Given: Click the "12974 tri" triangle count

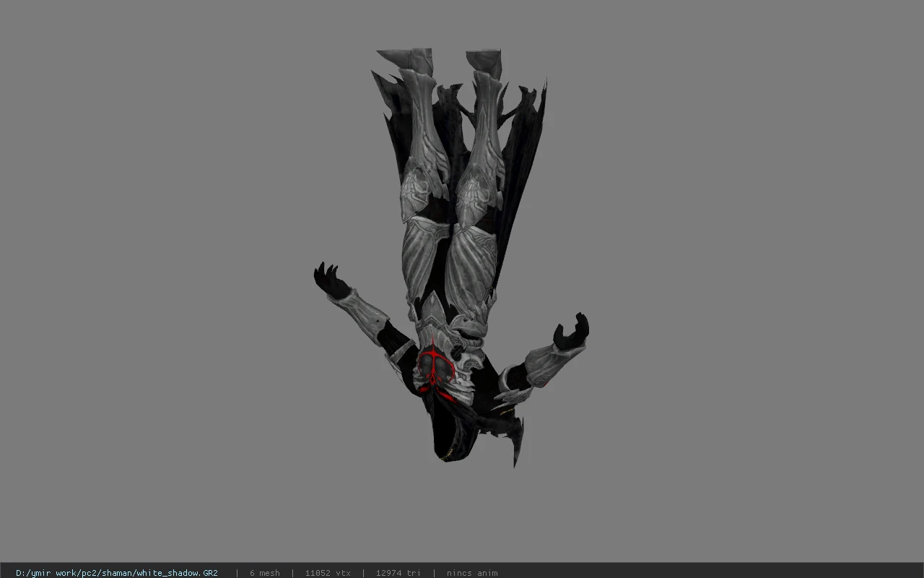Looking at the screenshot, I should pos(398,573).
